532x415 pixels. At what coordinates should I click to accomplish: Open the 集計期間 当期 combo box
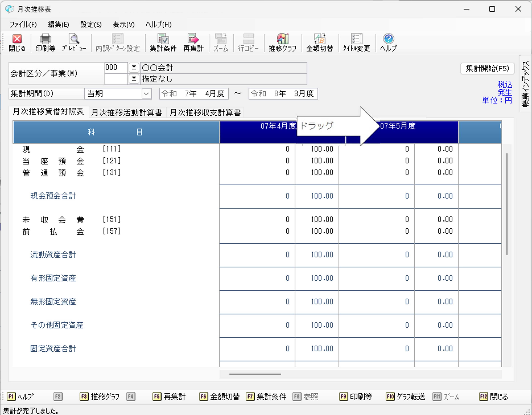(146, 94)
